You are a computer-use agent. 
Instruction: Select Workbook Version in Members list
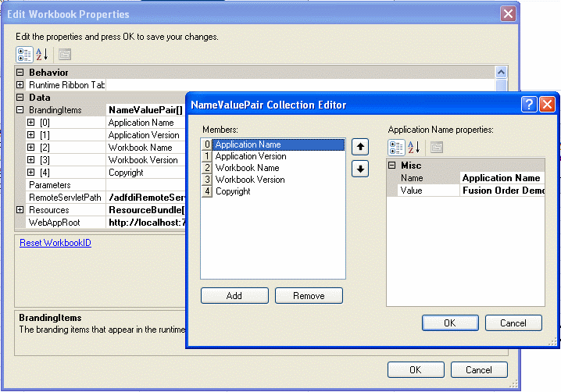273,180
